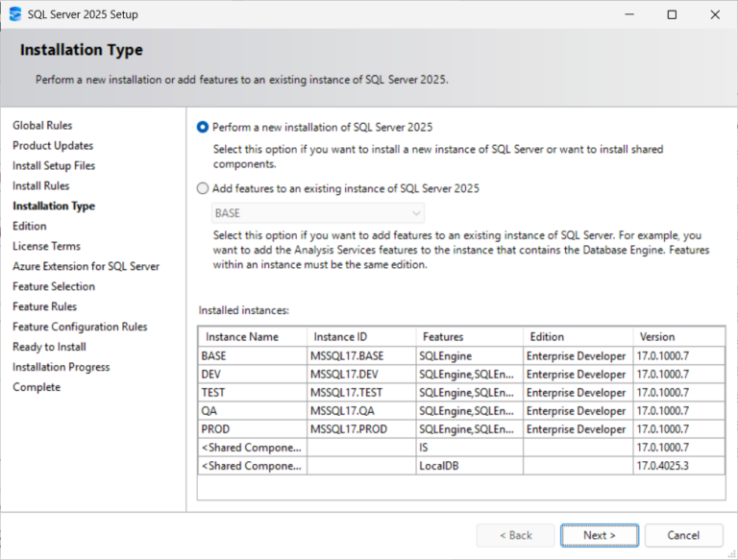Select Add features to existing instance radio

[203, 188]
